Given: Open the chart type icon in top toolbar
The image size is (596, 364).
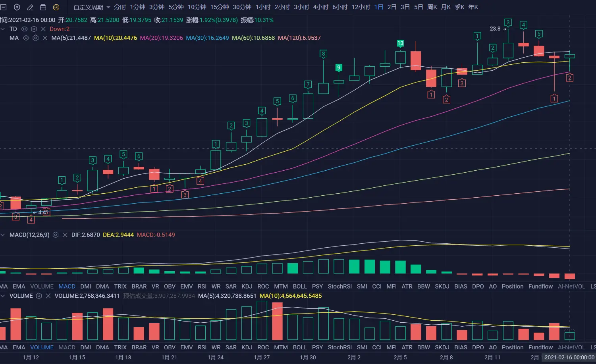Looking at the screenshot, I should coord(3,7).
